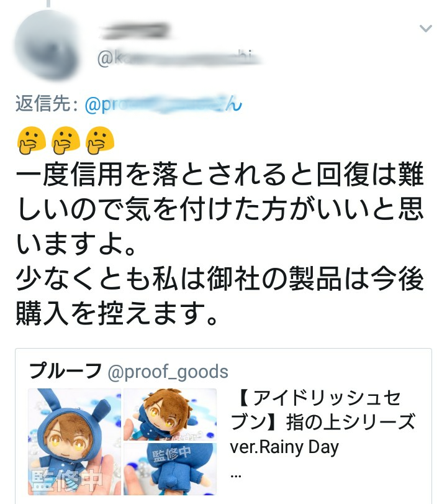Viewport: 447px width, 504px height.
Task: Open the plush doll back view photo
Action: (170, 469)
